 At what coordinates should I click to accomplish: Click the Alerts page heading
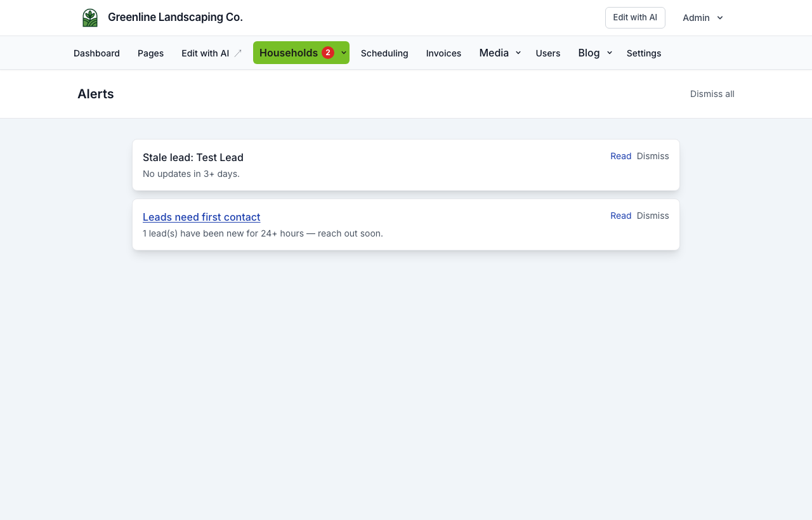[96, 94]
